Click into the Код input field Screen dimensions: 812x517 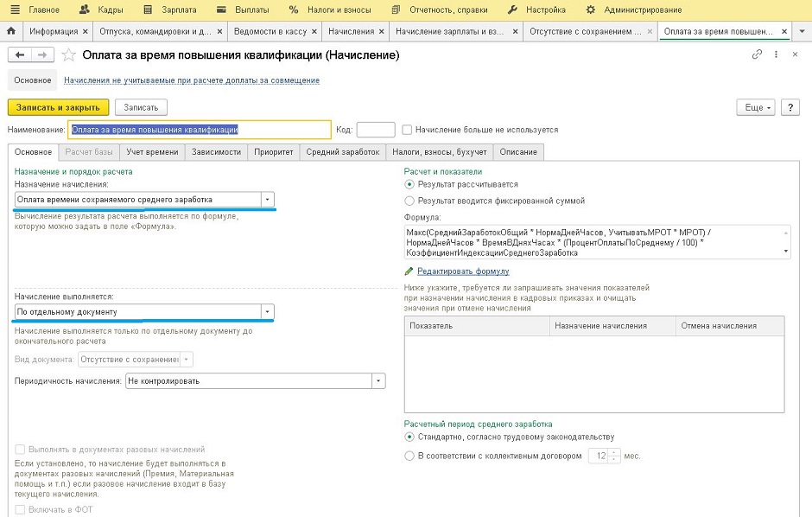point(375,130)
